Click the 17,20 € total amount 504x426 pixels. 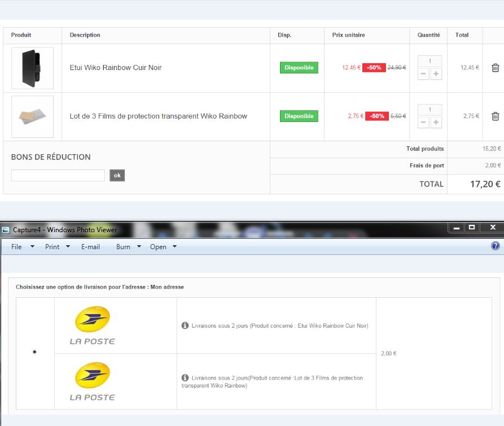(x=485, y=184)
